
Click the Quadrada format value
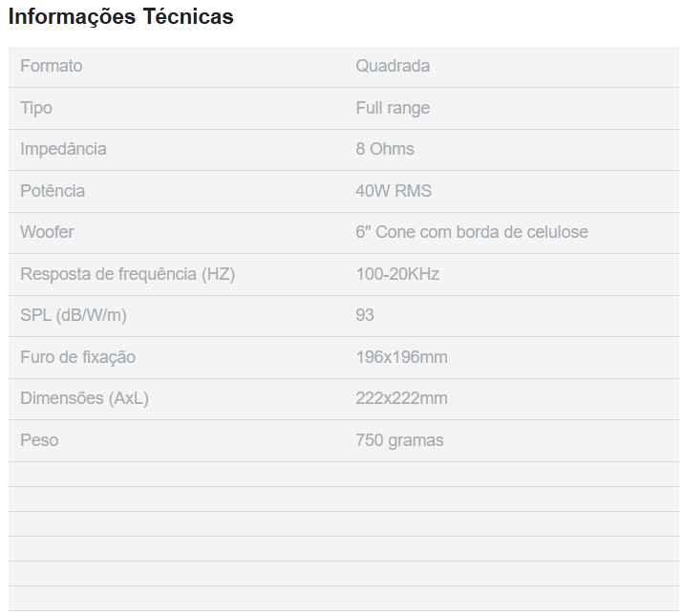pos(393,66)
